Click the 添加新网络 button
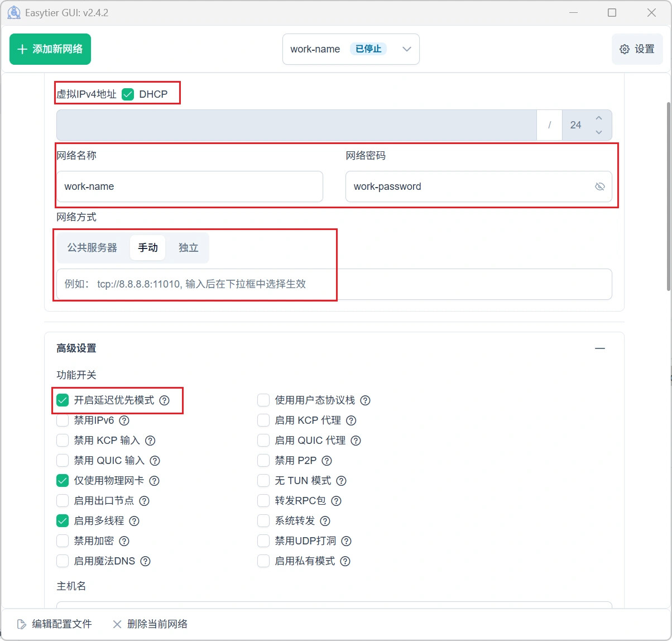The height and width of the screenshot is (641, 672). (50, 49)
